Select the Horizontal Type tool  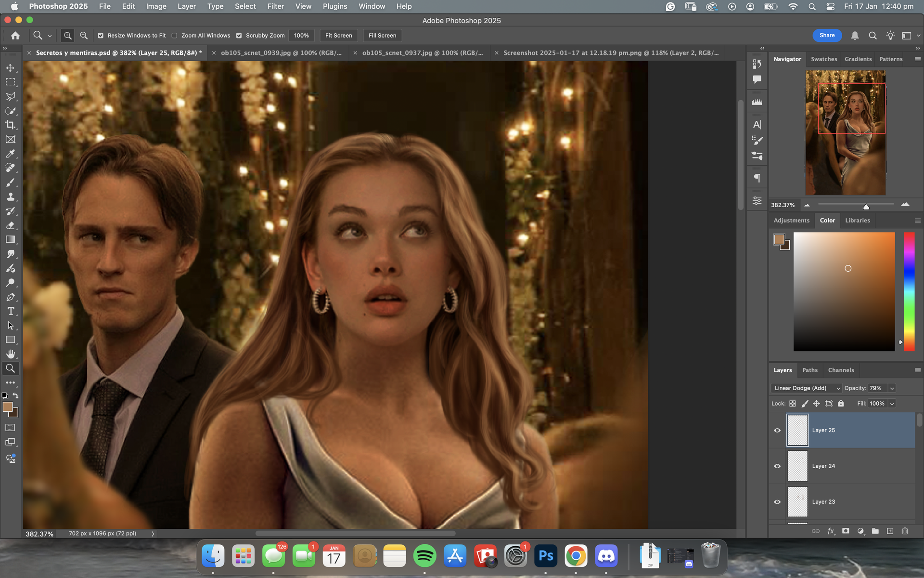(x=10, y=311)
